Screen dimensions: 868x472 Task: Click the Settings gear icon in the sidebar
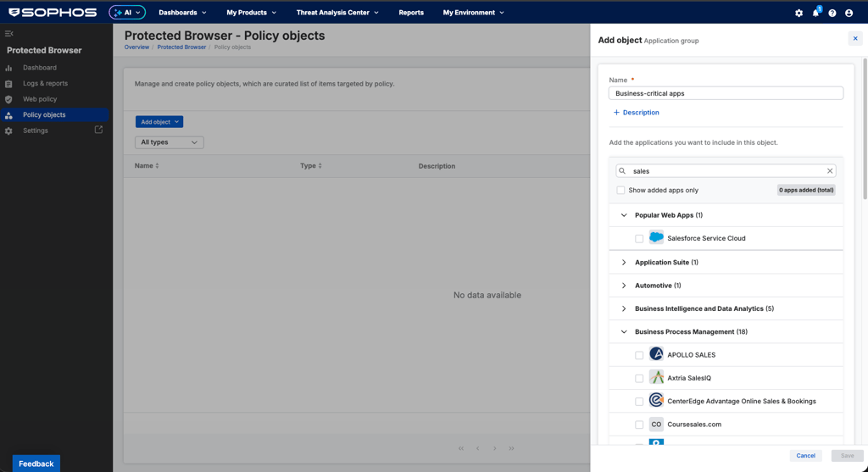pos(8,131)
